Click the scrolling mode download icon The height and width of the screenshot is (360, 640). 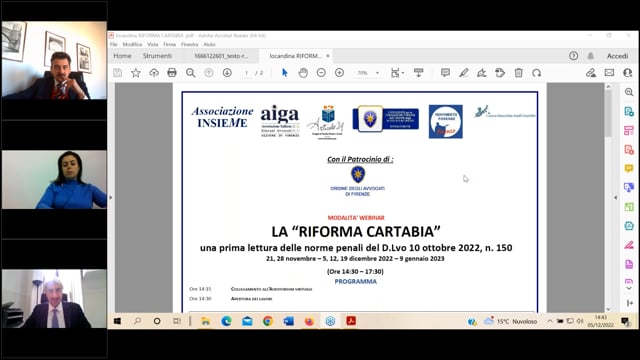(x=418, y=73)
